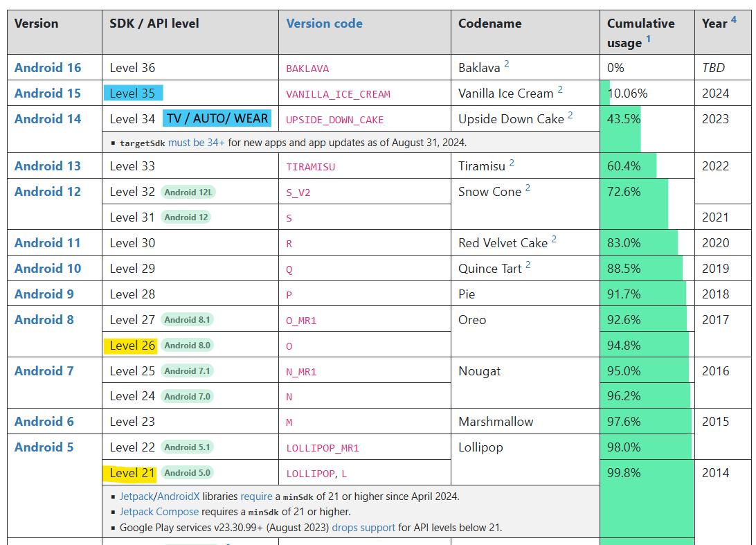Select the N_MR1 version code
The width and height of the screenshot is (756, 545).
301,372
